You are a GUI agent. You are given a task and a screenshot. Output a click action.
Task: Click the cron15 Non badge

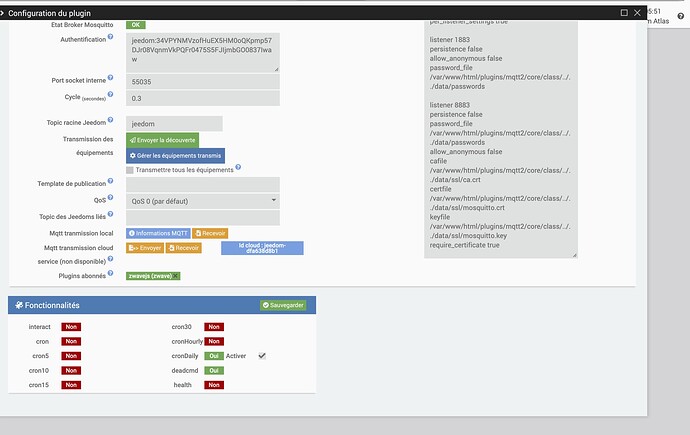point(71,385)
